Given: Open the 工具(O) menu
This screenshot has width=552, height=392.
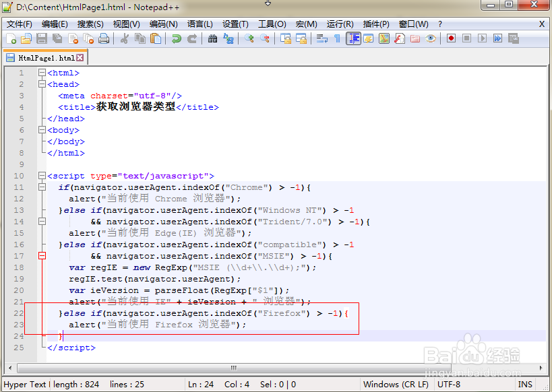Looking at the screenshot, I should 272,24.
